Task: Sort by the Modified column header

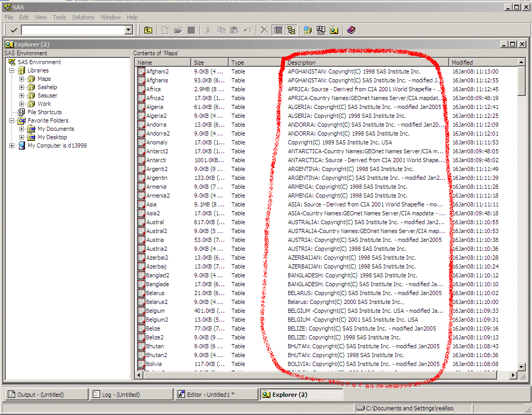Action: coord(483,63)
